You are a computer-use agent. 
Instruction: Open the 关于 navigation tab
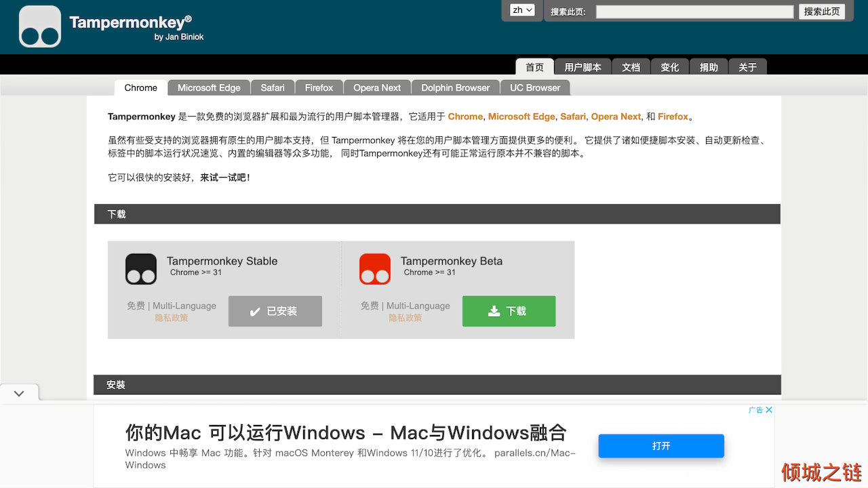click(x=748, y=67)
